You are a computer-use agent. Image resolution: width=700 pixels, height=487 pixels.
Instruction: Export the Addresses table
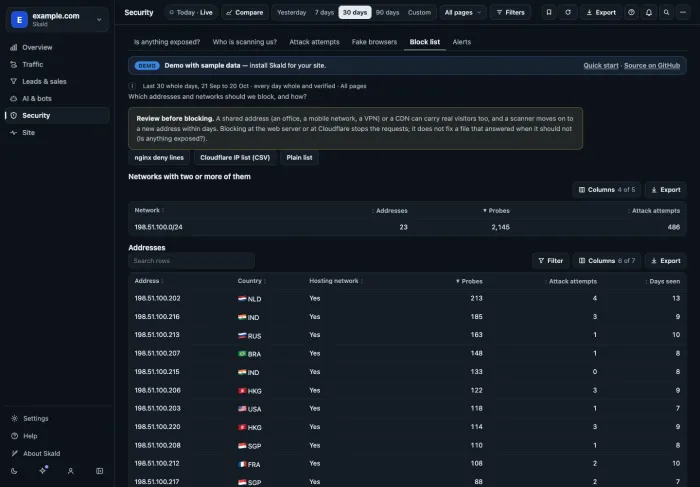(x=666, y=261)
